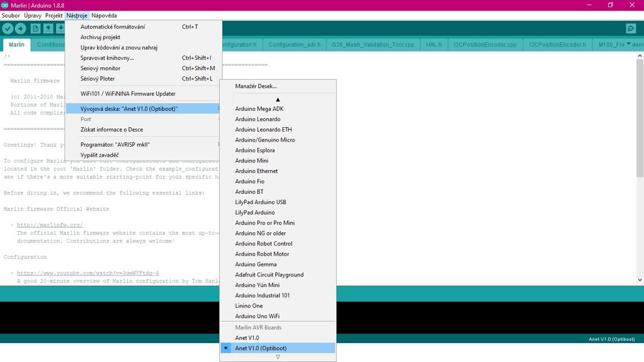This screenshot has width=644, height=362.
Task: Choose Automatické formátování
Action: [144, 26]
